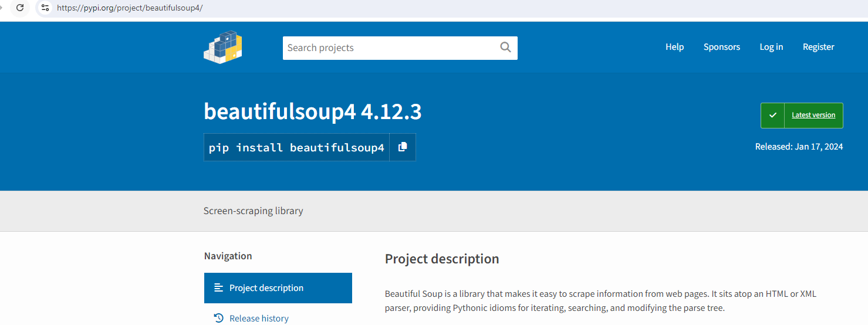Open the Register page

click(819, 47)
